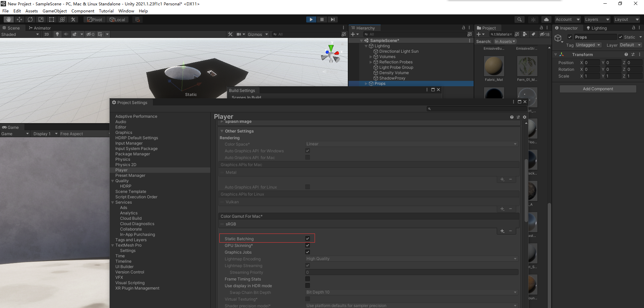Screen dimensions: 644x308
Task: Open Quality in Project Settings list
Action: coord(122,181)
